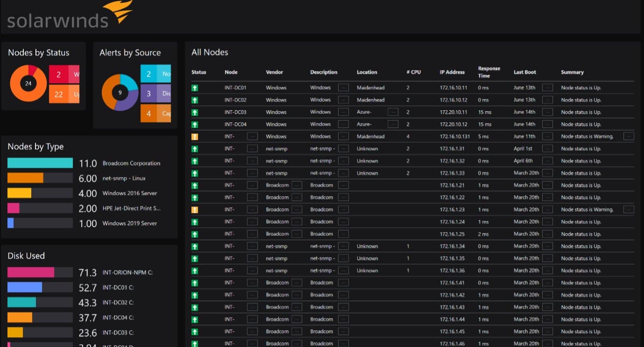
Task: Expand the Last Boot ellipsis for INT-DC02
Action: pos(547,100)
